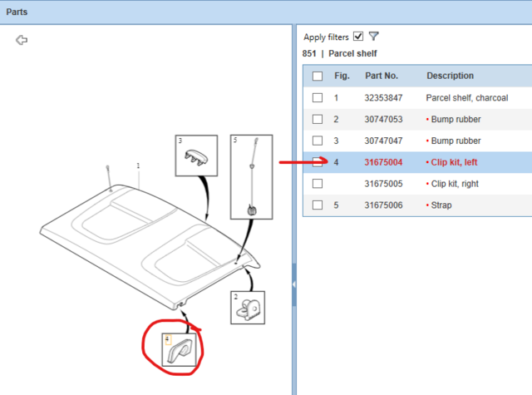Select the Parts tab title
532x395 pixels.
click(18, 12)
